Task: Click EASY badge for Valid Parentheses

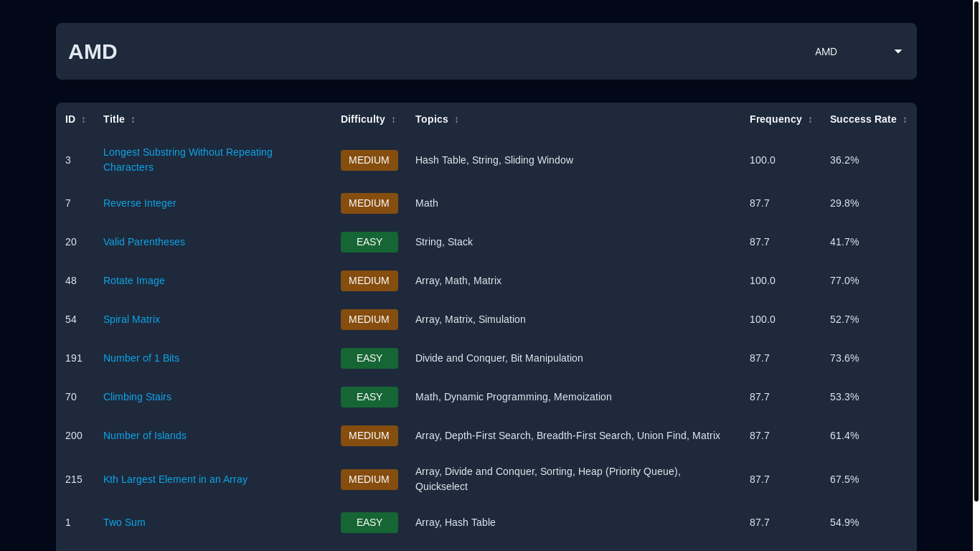Action: (369, 242)
